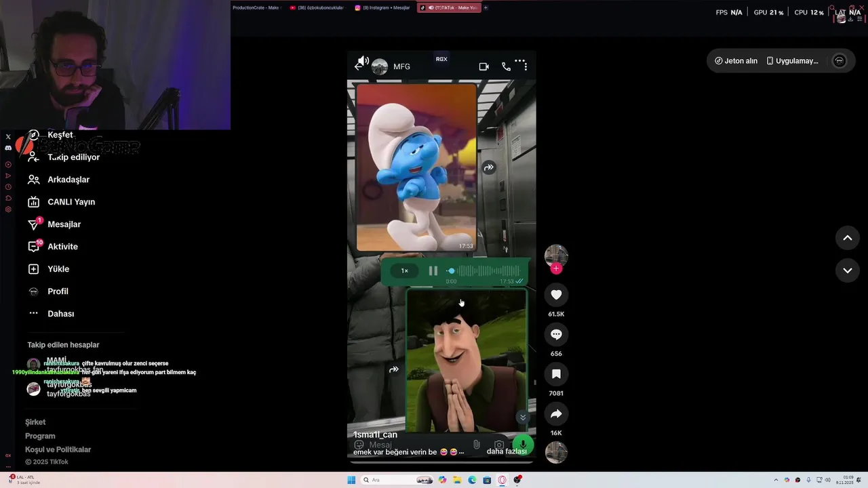868x488 pixels.
Task: Click the Yükle upload plus icon
Action: coord(33,269)
